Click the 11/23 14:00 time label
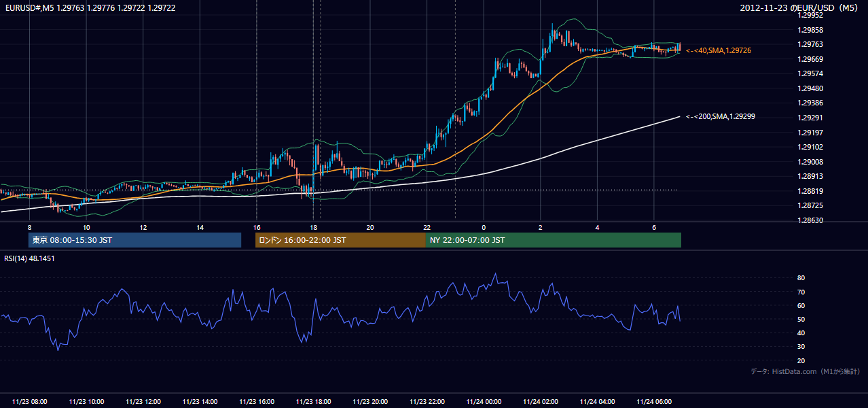 (x=200, y=401)
